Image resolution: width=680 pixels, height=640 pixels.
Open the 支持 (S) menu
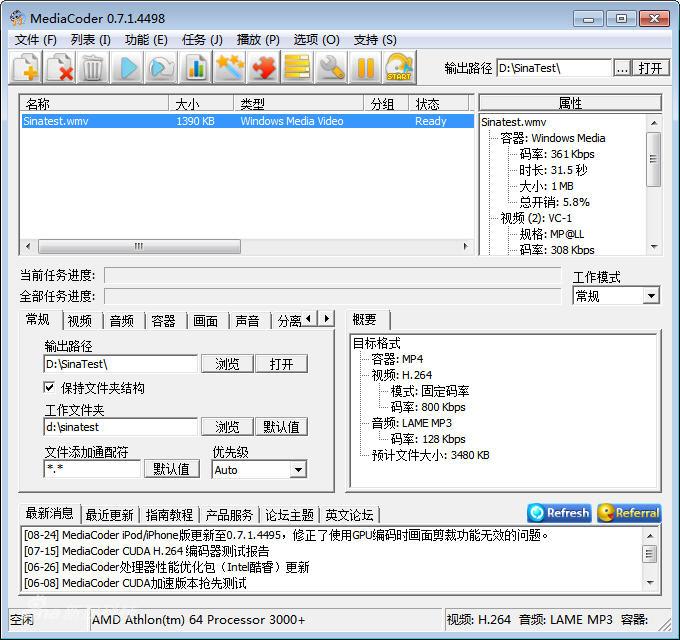[x=375, y=40]
